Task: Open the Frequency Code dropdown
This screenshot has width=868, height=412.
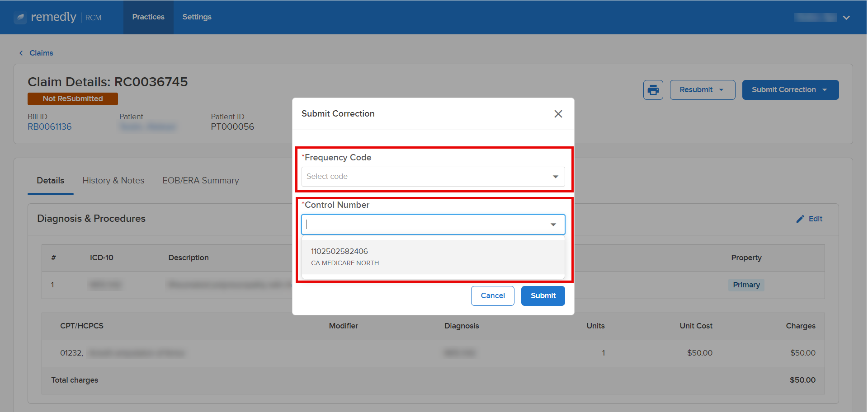Action: click(432, 176)
